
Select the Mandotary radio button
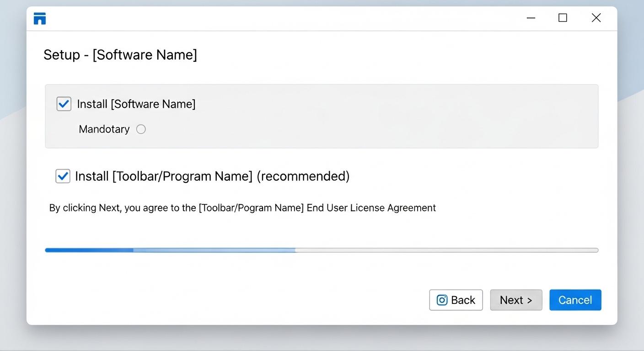coord(141,129)
